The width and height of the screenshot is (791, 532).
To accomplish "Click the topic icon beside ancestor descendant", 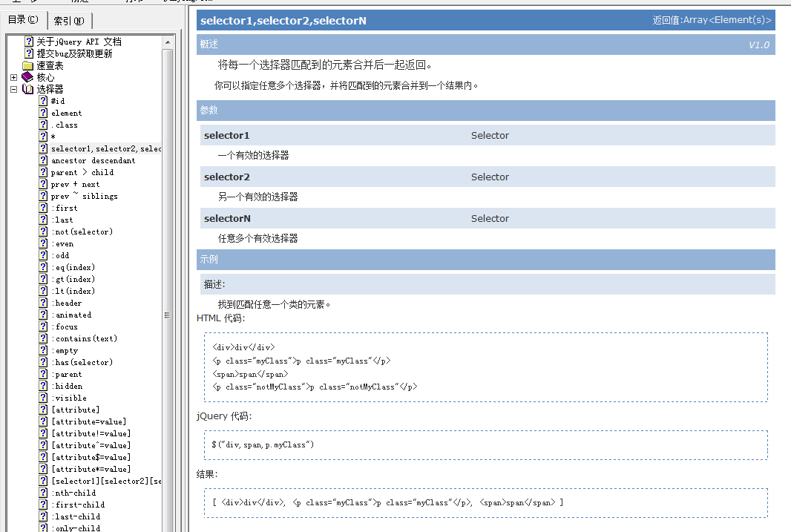I will [43, 160].
